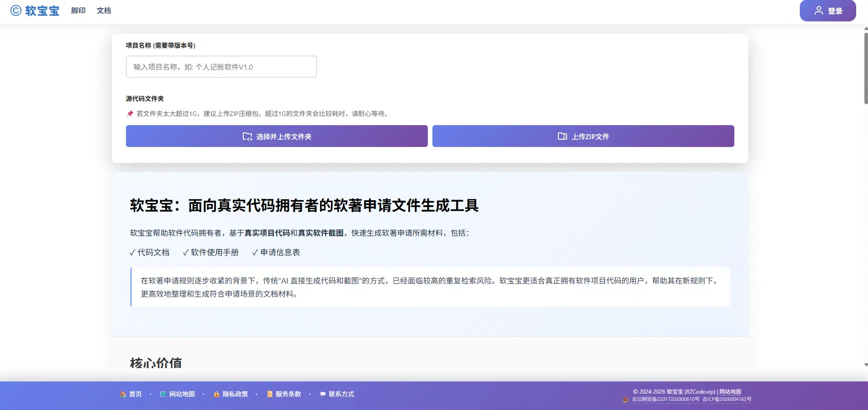This screenshot has height=410, width=868.
Task: Click 上传ZIP文件 button
Action: tap(583, 136)
